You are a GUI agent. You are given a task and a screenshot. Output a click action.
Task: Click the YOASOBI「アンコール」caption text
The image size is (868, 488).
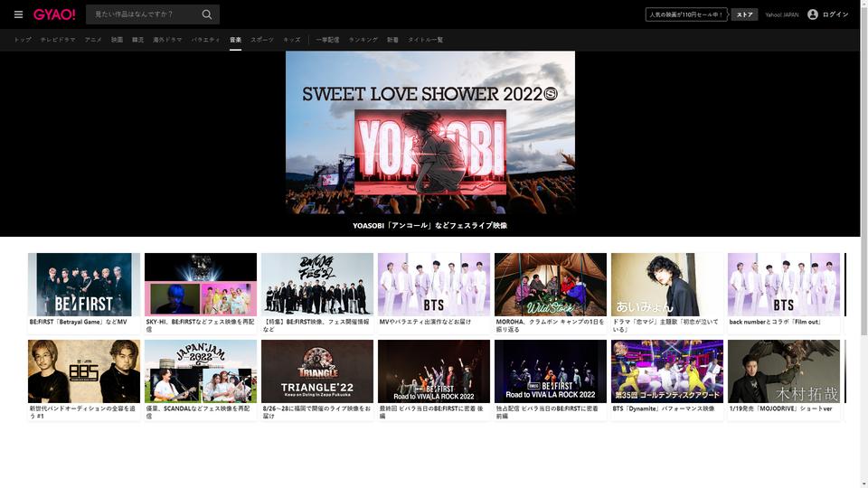(430, 225)
